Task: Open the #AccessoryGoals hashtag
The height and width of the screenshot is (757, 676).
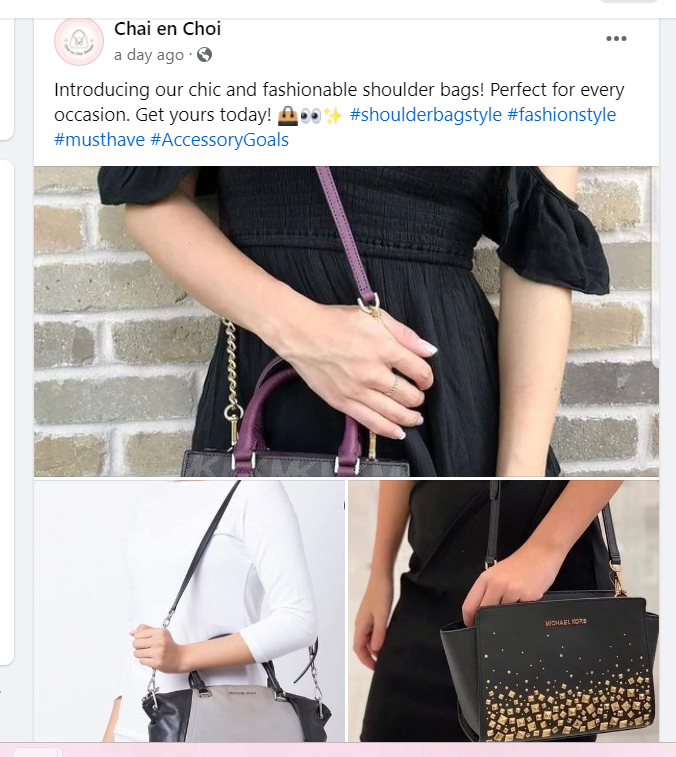Action: pos(220,140)
